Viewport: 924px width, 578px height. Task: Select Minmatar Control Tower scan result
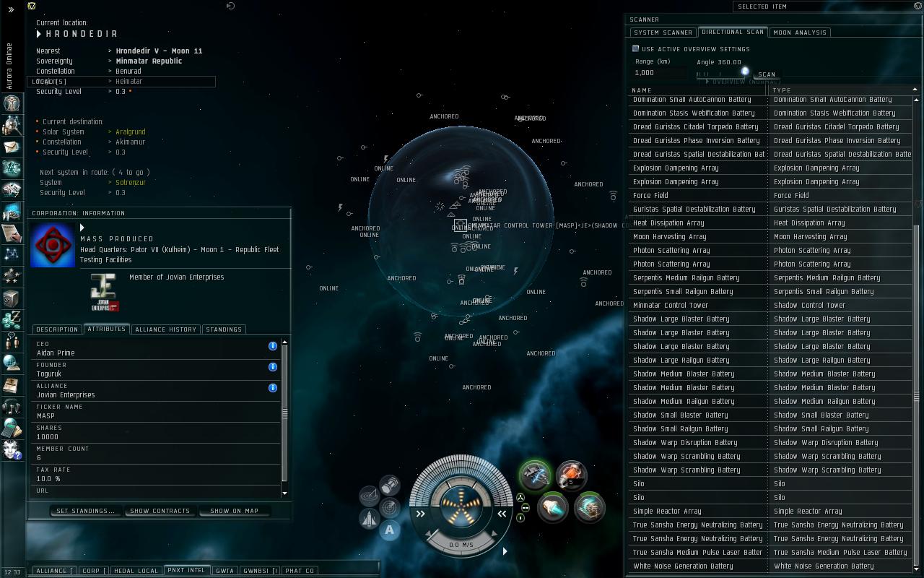770,305
